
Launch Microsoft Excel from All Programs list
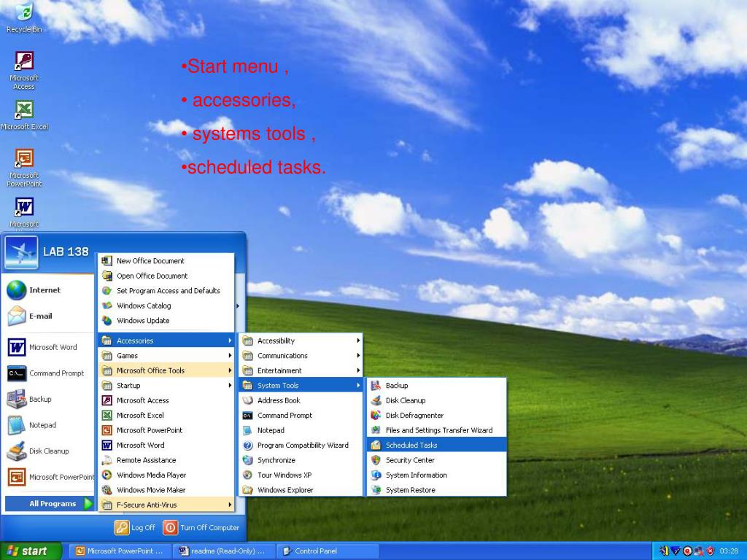(167, 415)
